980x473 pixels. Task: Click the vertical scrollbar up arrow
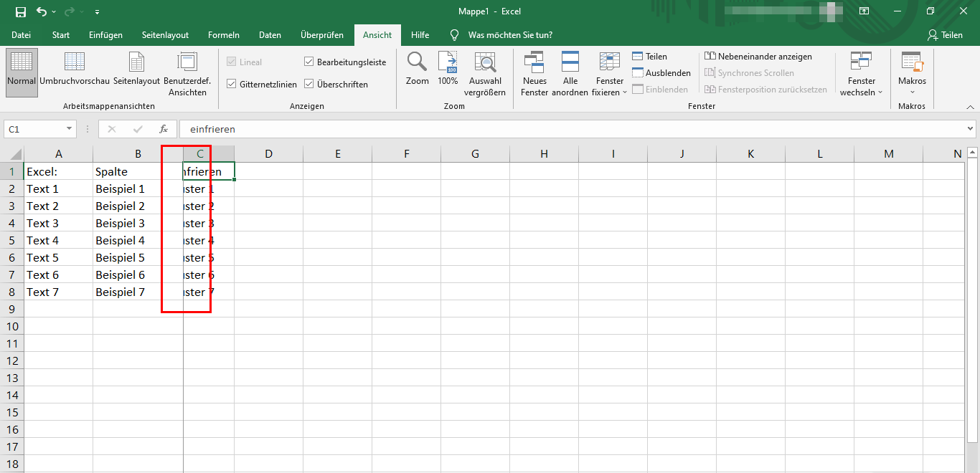point(973,152)
